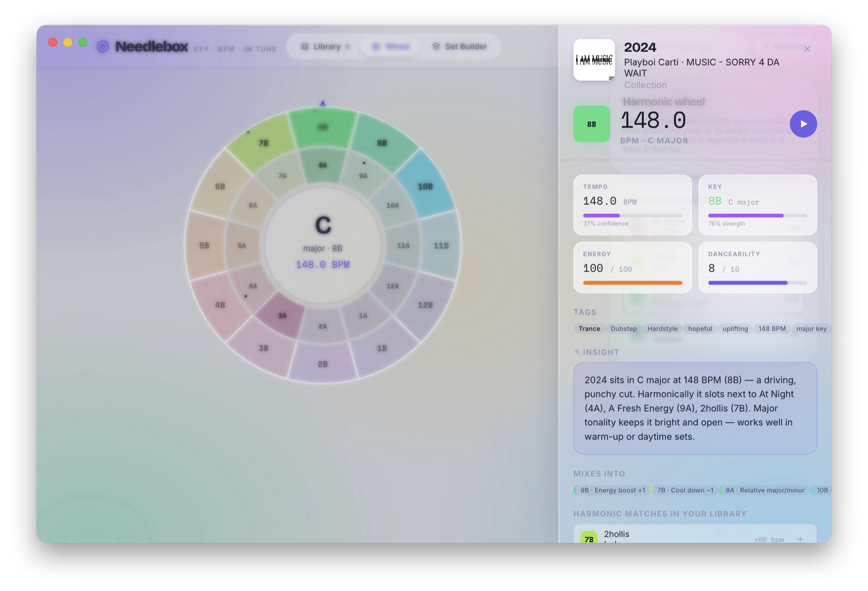Select the 3A inner wheel segment
The image size is (868, 591).
282,316
